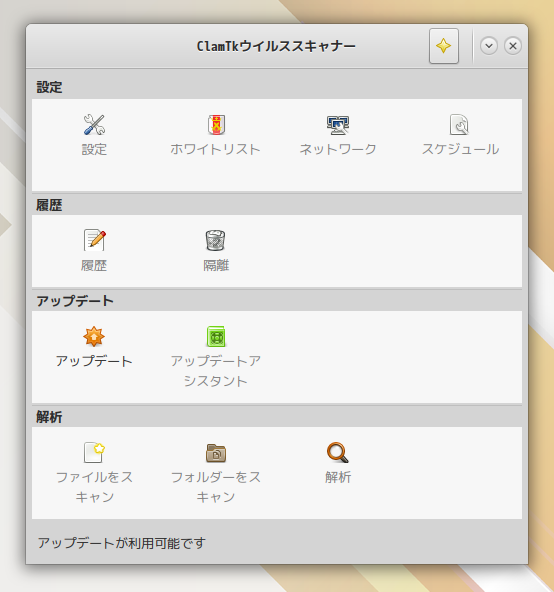Open the 隔離 quarantine trash bin icon
The height and width of the screenshot is (592, 554).
(215, 240)
